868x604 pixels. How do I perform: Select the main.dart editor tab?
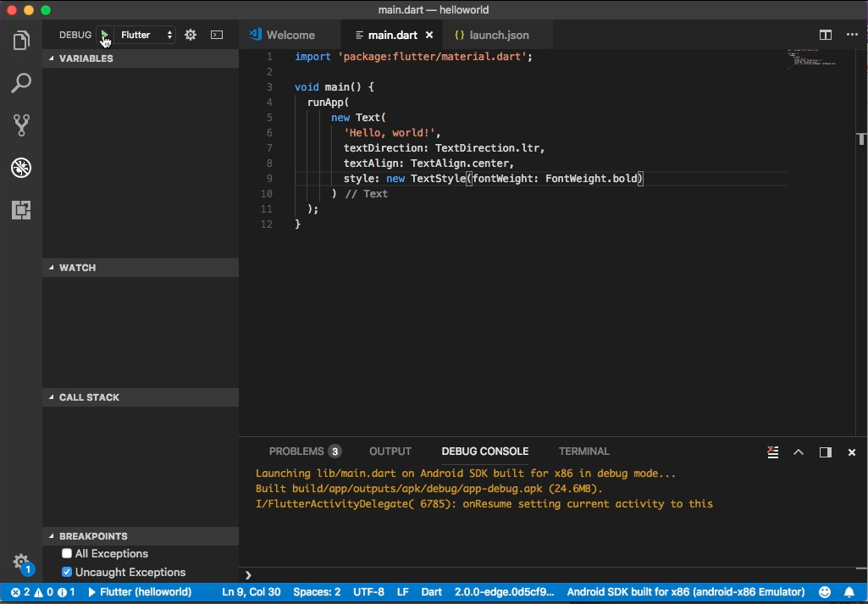392,35
